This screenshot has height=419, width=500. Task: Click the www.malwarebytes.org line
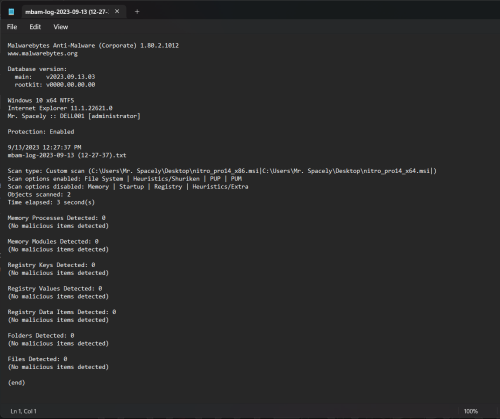point(43,53)
